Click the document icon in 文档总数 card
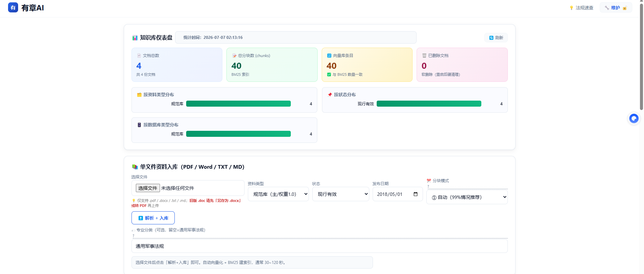Screen dimensions: 644x274 click(139, 56)
